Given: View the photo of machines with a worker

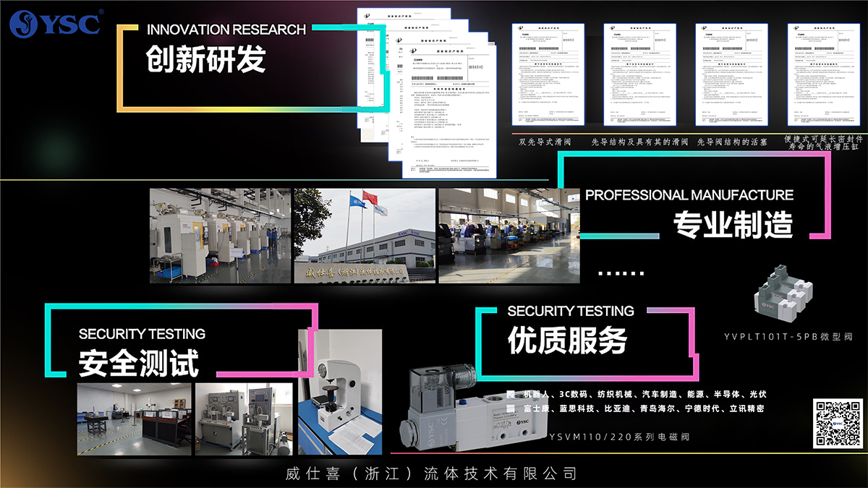Looking at the screenshot, I should point(219,236).
